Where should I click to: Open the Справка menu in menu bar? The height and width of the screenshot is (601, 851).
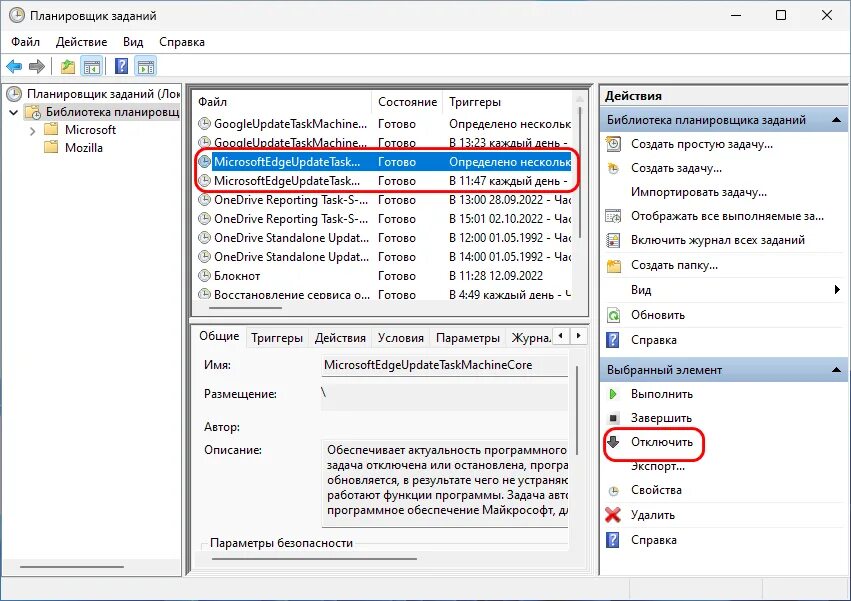(x=182, y=42)
